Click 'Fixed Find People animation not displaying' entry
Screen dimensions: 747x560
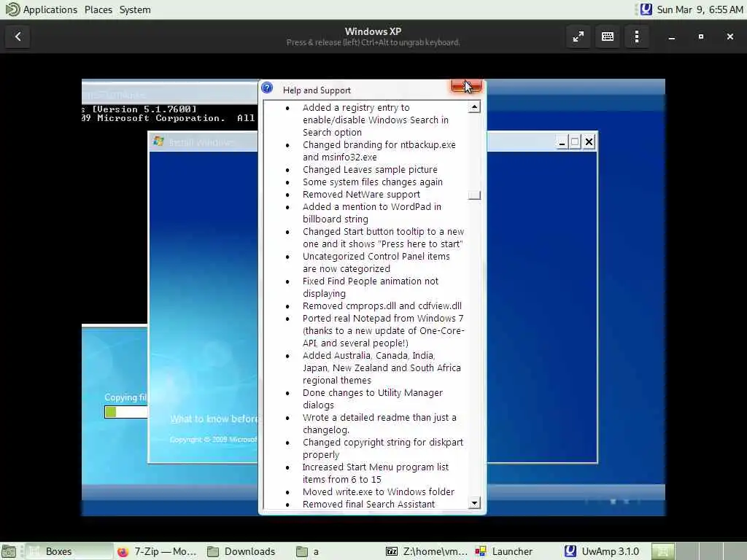[370, 287]
